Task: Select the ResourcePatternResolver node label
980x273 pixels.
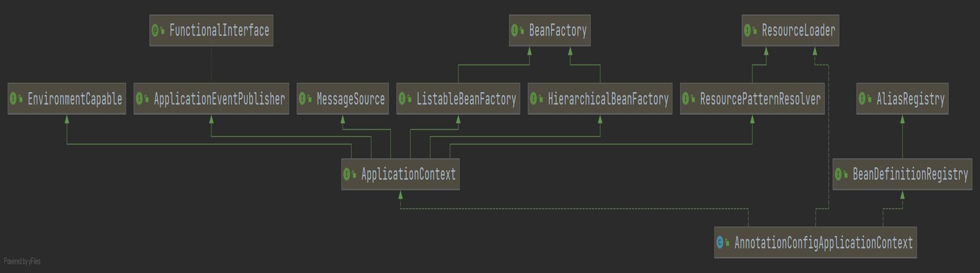Action: [x=760, y=99]
